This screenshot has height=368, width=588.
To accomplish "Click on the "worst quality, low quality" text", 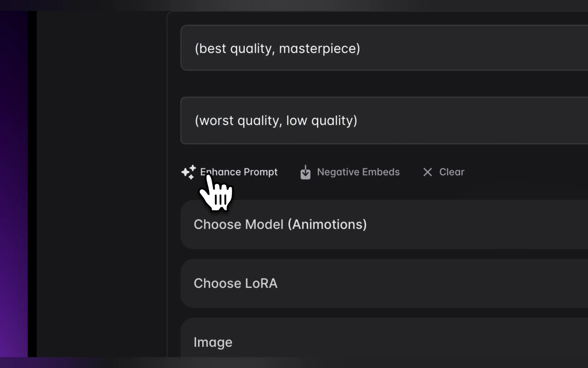I will click(x=276, y=121).
